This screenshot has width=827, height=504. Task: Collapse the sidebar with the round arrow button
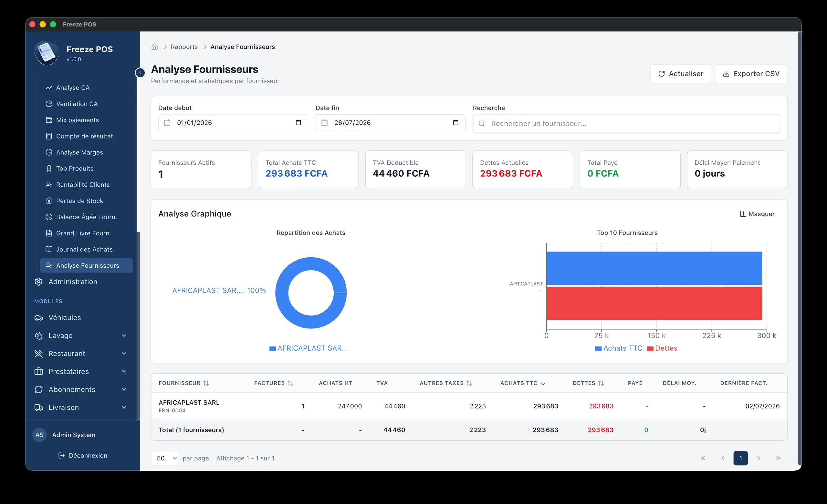pos(140,72)
